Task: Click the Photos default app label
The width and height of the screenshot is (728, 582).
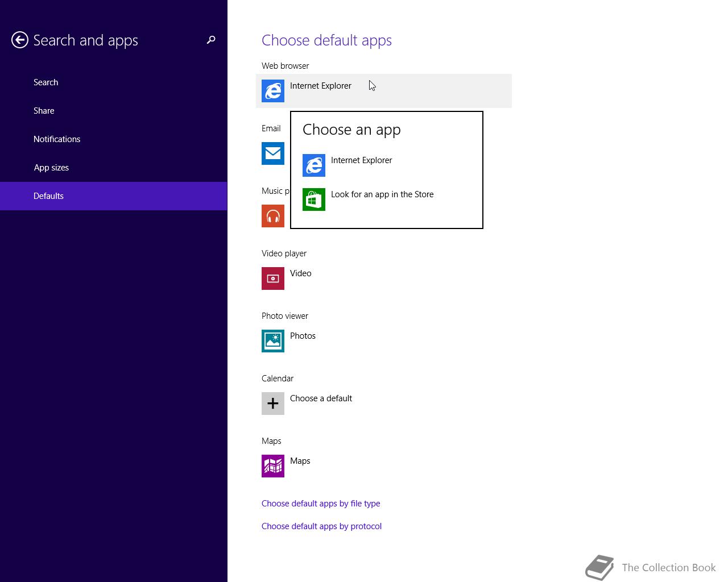Action: tap(303, 336)
